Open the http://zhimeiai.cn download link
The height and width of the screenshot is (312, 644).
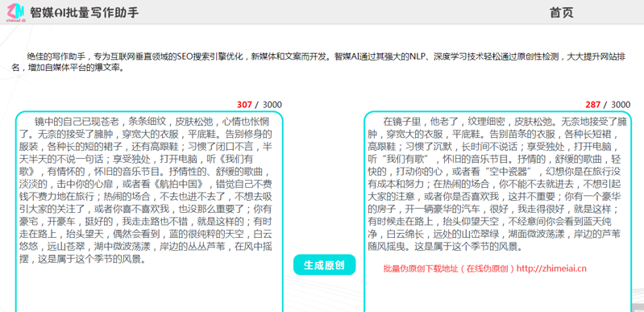tap(551, 268)
